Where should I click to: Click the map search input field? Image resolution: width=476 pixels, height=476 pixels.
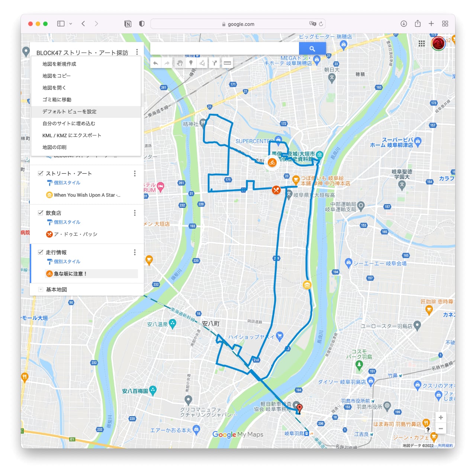[x=224, y=49]
